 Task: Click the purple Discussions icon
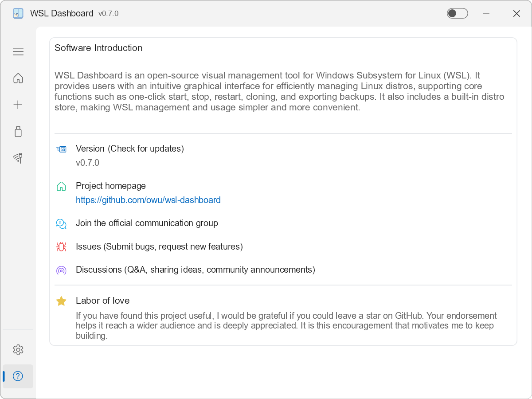[x=61, y=270]
